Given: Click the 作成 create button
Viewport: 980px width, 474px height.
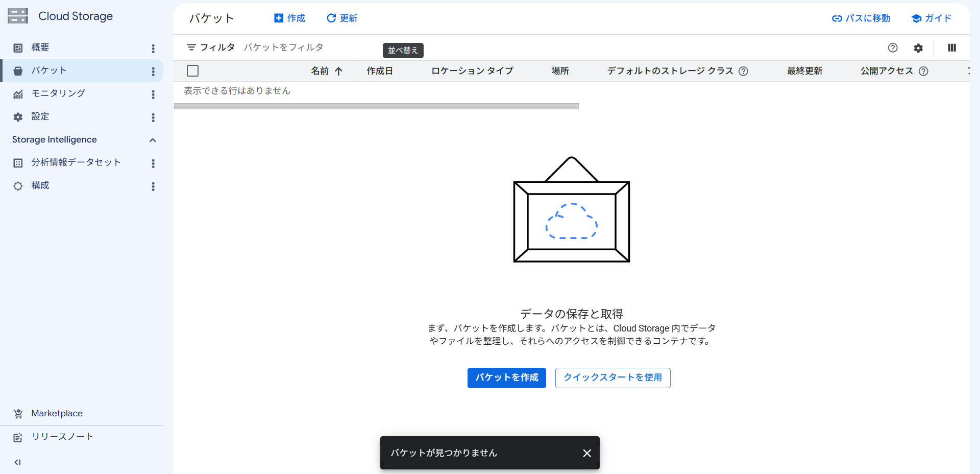Looking at the screenshot, I should click(x=289, y=18).
